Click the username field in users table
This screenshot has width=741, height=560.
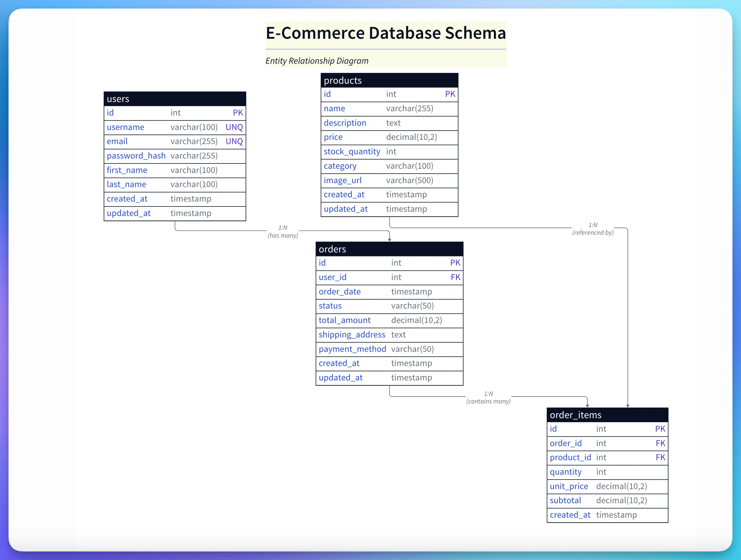coord(125,127)
